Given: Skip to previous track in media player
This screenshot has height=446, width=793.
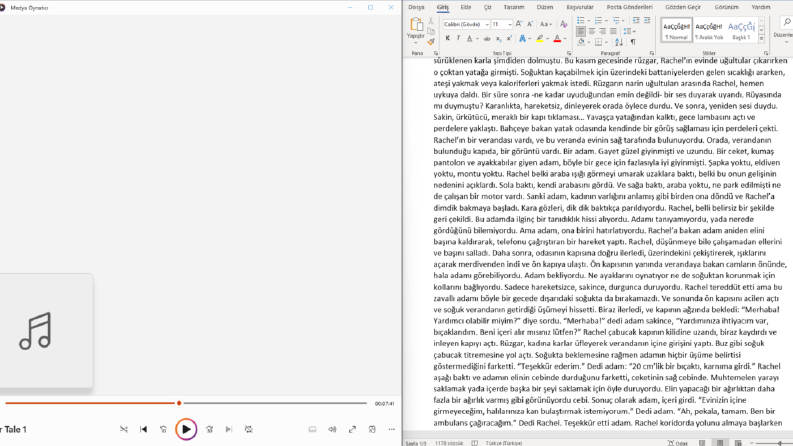Looking at the screenshot, I should click(144, 429).
